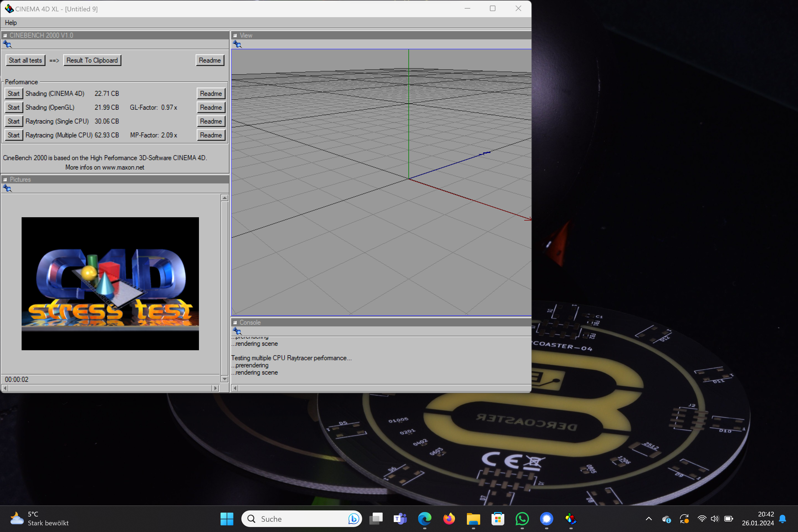This screenshot has height=532, width=798.
Task: Show hidden tray icons chevron
Action: [649, 519]
